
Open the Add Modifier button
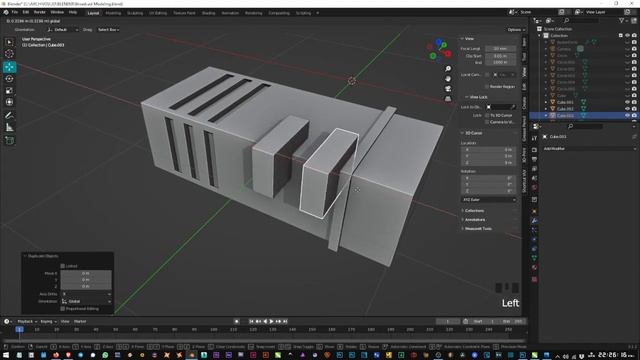(589, 149)
